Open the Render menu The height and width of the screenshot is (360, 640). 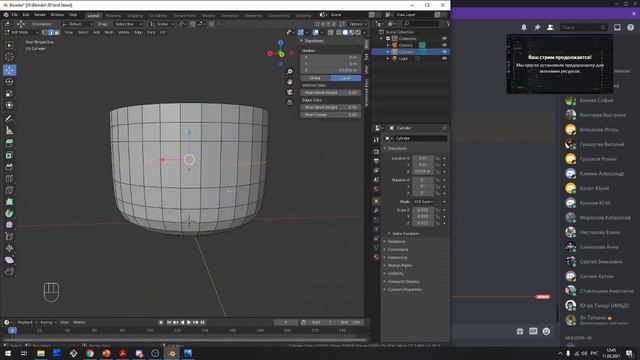(40, 15)
